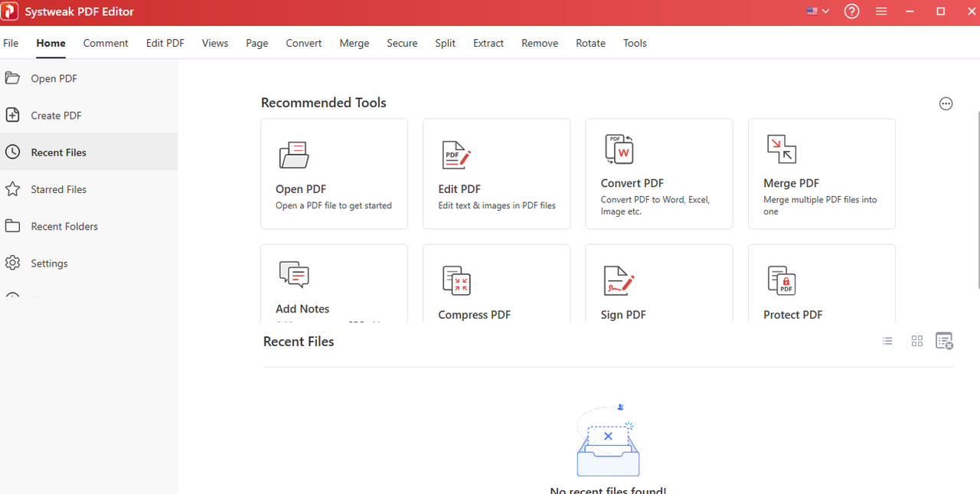Click the Systweak PDF Editor logo icon
The image size is (980, 494).
pyautogui.click(x=10, y=11)
